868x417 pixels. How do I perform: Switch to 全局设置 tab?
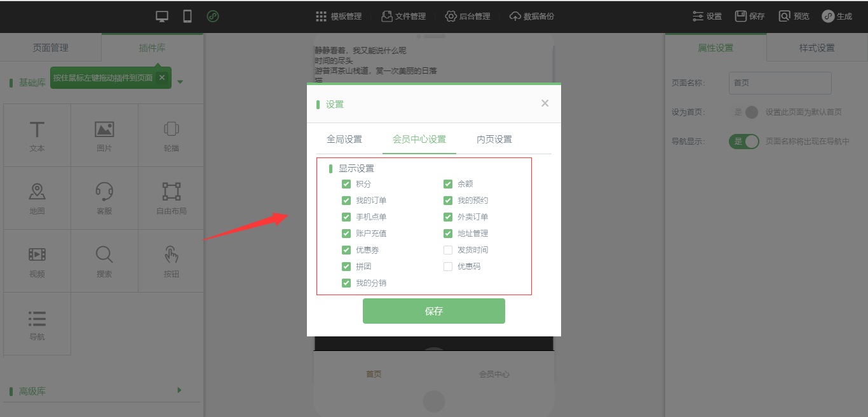pyautogui.click(x=344, y=140)
